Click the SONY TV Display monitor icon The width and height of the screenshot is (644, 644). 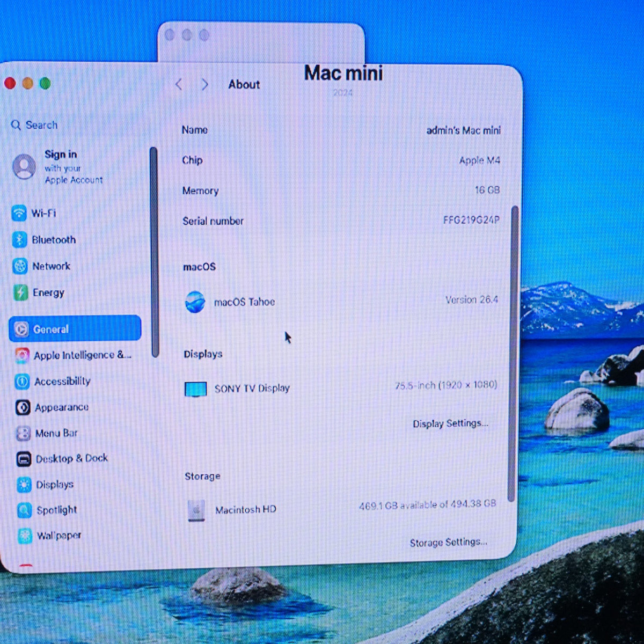click(x=195, y=389)
